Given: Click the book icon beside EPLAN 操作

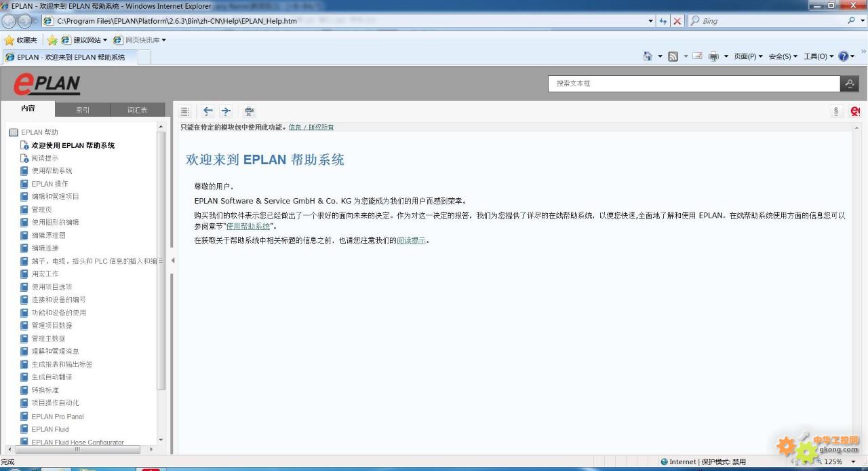Looking at the screenshot, I should 24,183.
